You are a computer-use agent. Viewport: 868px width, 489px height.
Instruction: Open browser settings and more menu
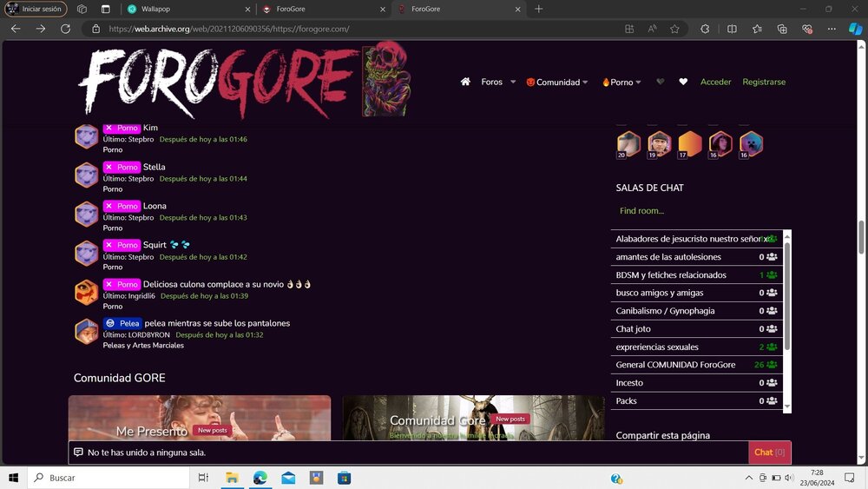pos(832,29)
